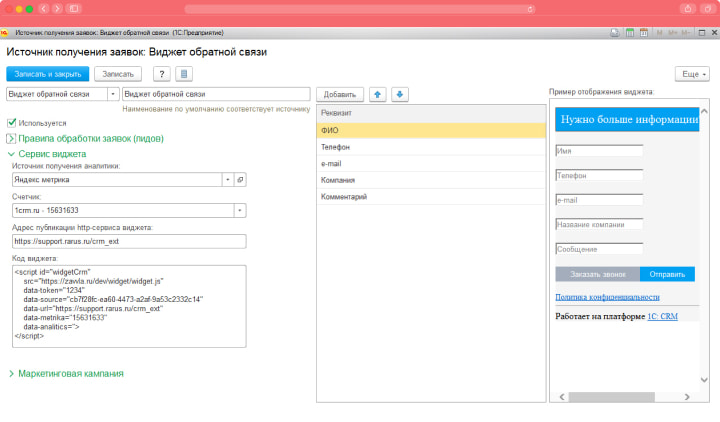Move the requisite down with the arrow
720x422 pixels.
tap(400, 94)
